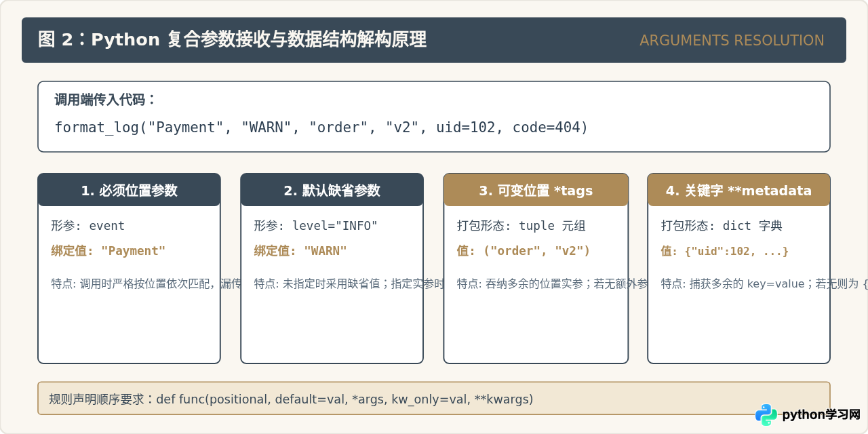Click the '特点: 未指定时采用缺省值' note

[x=349, y=283]
